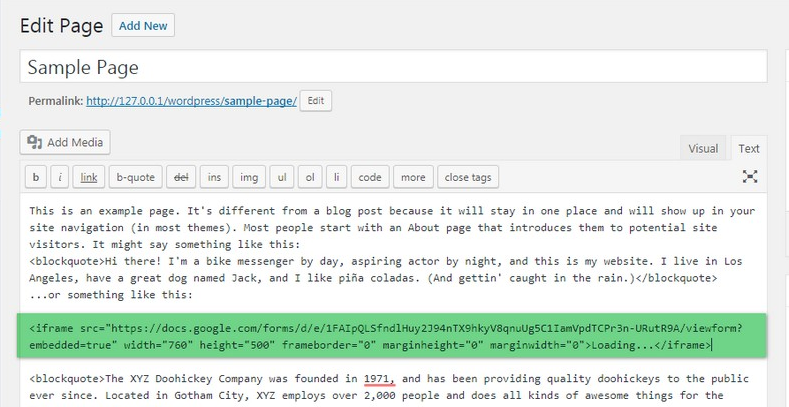Insert inserted-text tag with ins button
Viewport: 789px width, 407px height.
[214, 177]
